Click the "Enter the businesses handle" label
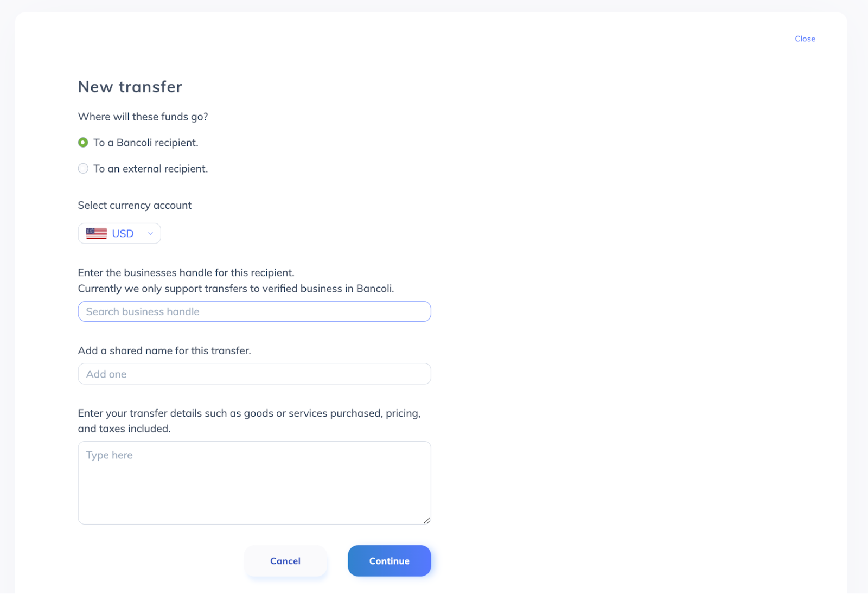The width and height of the screenshot is (868, 594). coord(186,272)
